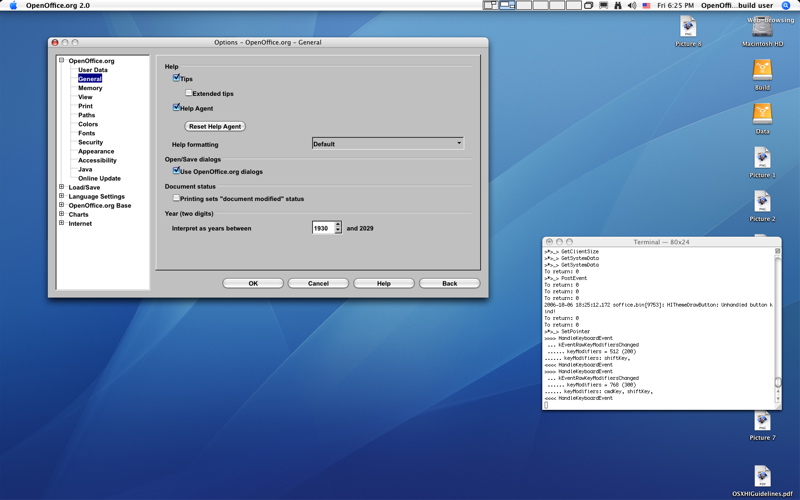800x500 pixels.
Task: Click the Terminal window vertical scrollbar
Action: click(778, 327)
